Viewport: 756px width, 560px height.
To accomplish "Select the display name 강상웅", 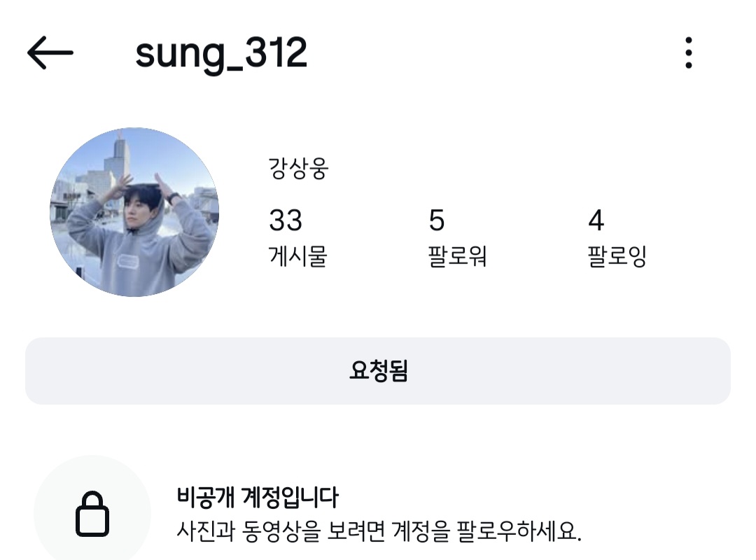I will coord(298,168).
